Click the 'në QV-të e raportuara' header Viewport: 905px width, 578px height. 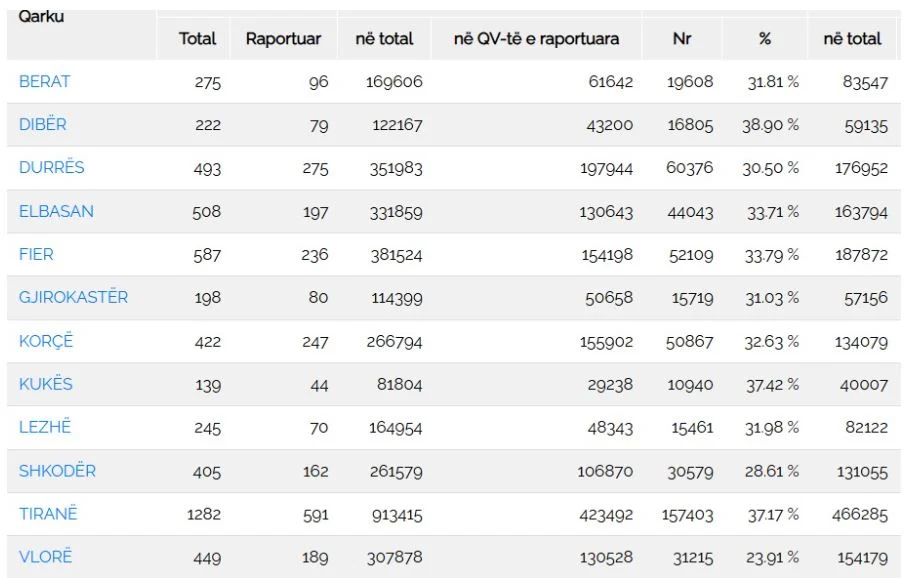coord(536,39)
